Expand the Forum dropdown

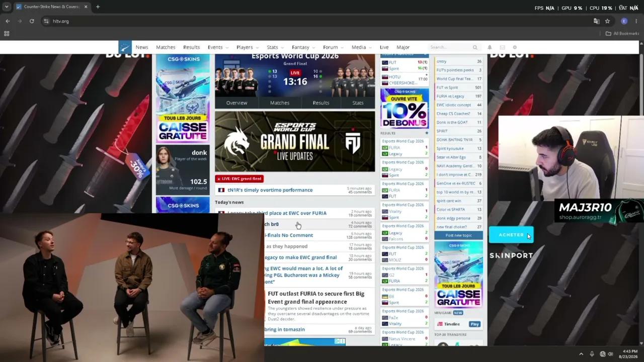pos(333,47)
